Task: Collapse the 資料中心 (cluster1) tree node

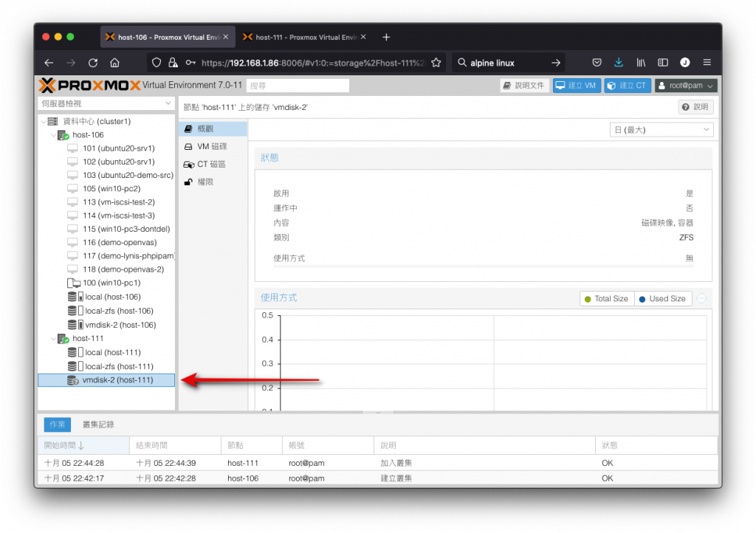Action: [x=44, y=122]
